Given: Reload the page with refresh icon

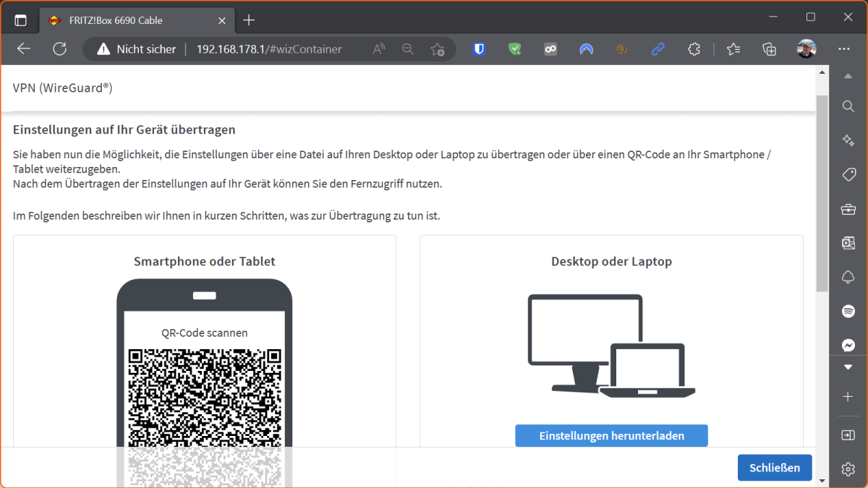Looking at the screenshot, I should click(x=60, y=49).
